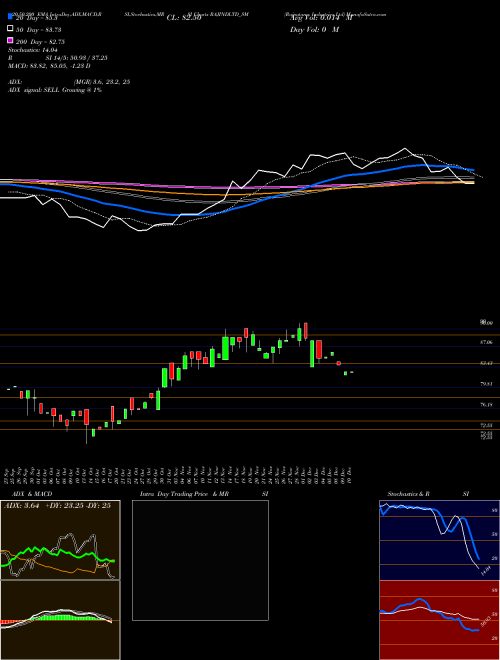Click the empty Intra Day Trading Price box

200,560
